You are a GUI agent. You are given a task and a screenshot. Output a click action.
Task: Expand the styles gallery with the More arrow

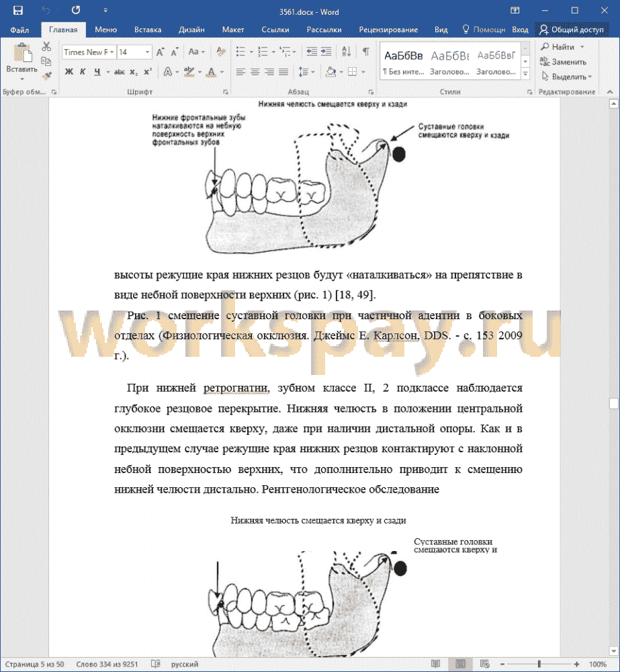[525, 74]
